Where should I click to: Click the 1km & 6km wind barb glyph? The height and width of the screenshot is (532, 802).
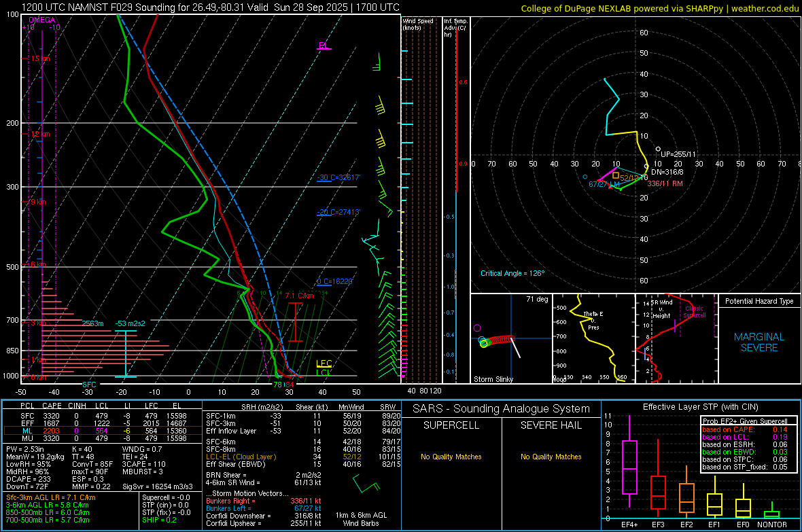click(366, 484)
